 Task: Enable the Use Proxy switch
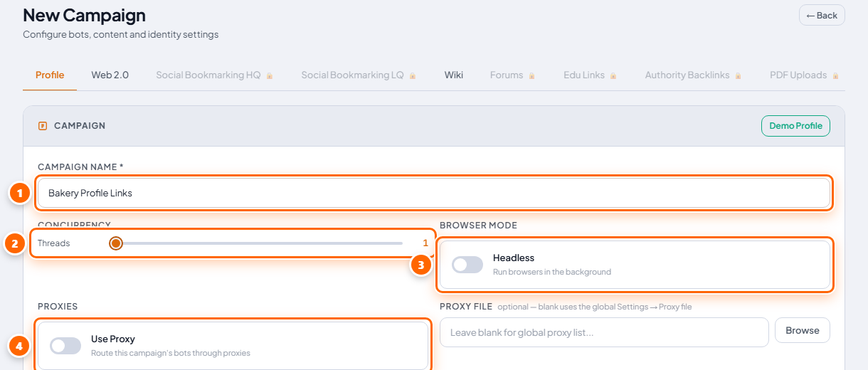tap(65, 346)
